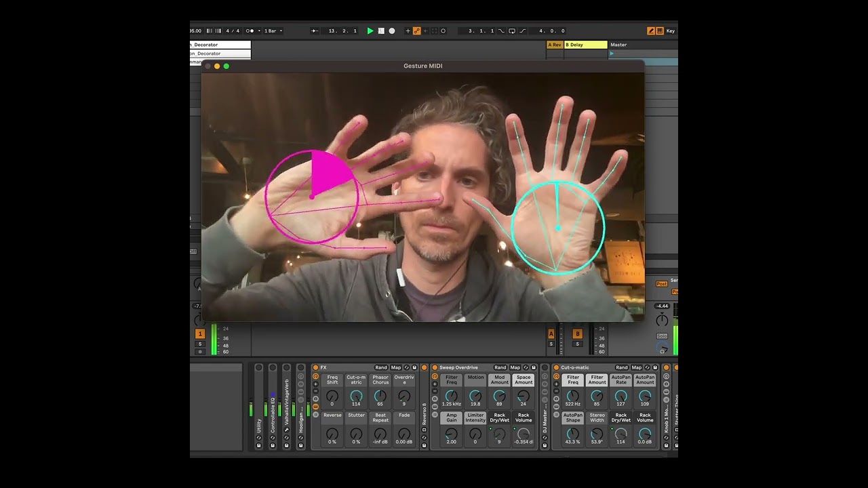868x488 pixels.
Task: Click the save preset icon on FX rack
Action: (415, 368)
